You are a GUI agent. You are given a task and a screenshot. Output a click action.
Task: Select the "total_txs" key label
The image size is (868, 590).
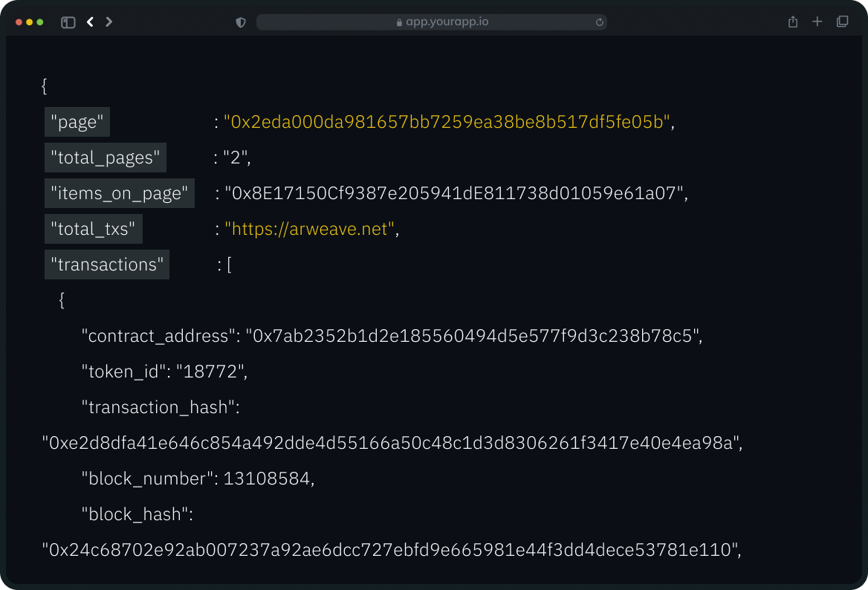pyautogui.click(x=94, y=230)
